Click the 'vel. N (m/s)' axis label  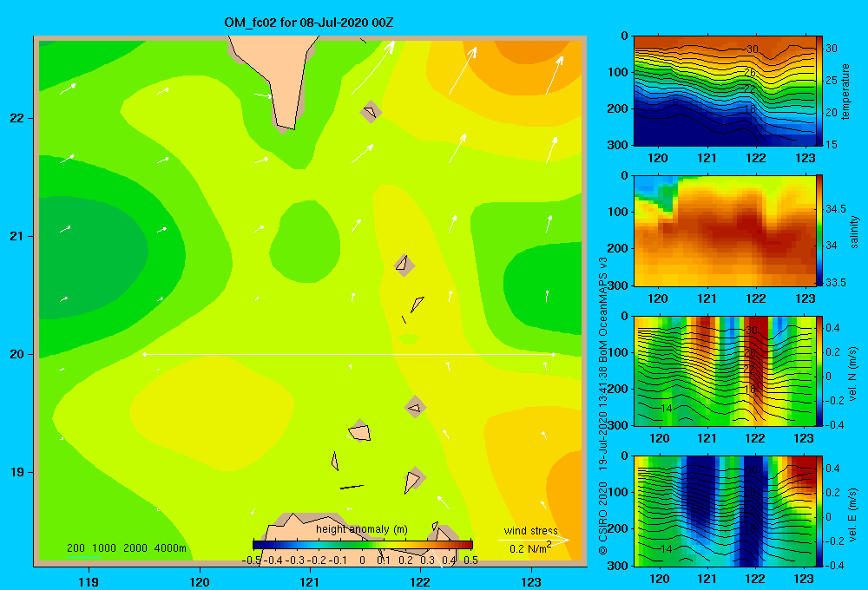[852, 374]
